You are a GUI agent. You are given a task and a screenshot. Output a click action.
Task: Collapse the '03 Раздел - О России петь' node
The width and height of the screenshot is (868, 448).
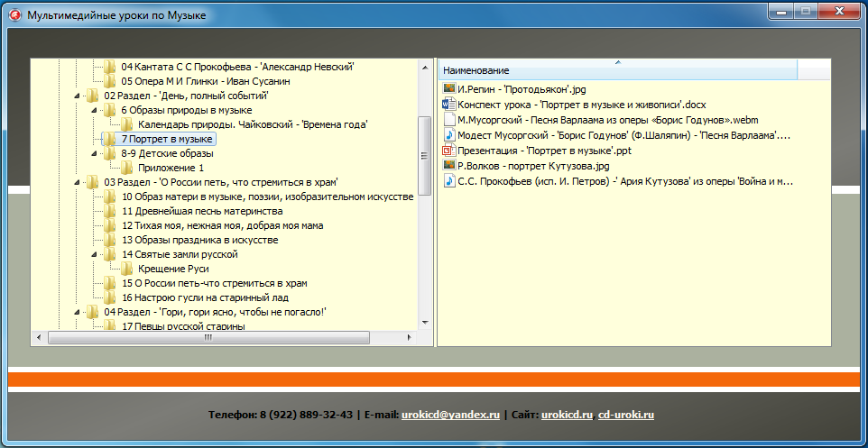[77, 182]
